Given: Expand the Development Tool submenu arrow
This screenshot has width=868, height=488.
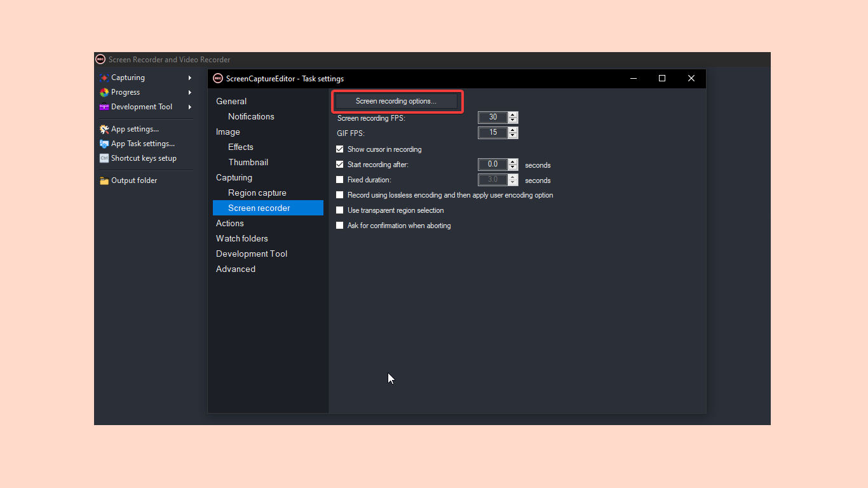Looking at the screenshot, I should 189,107.
